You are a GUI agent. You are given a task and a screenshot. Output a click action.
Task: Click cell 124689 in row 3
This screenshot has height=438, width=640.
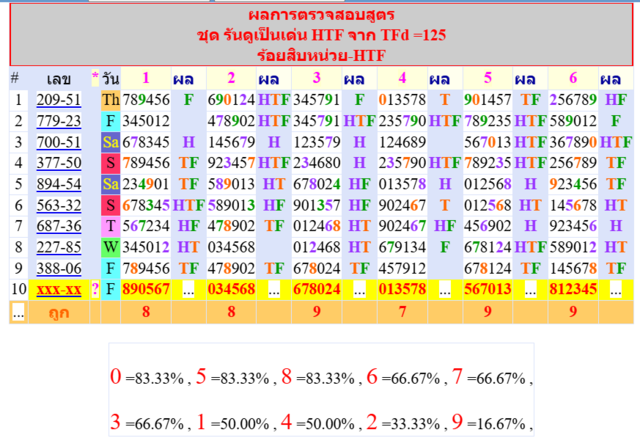(402, 142)
